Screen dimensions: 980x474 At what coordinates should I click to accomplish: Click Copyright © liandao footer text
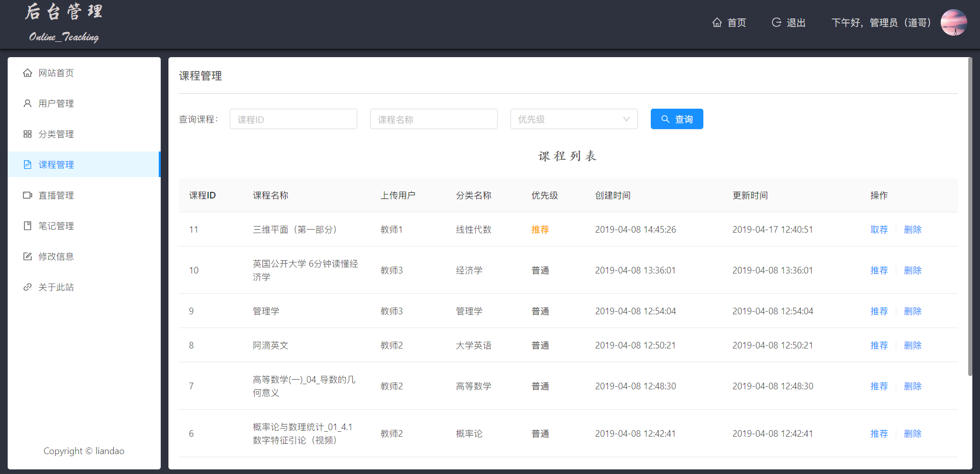(84, 451)
